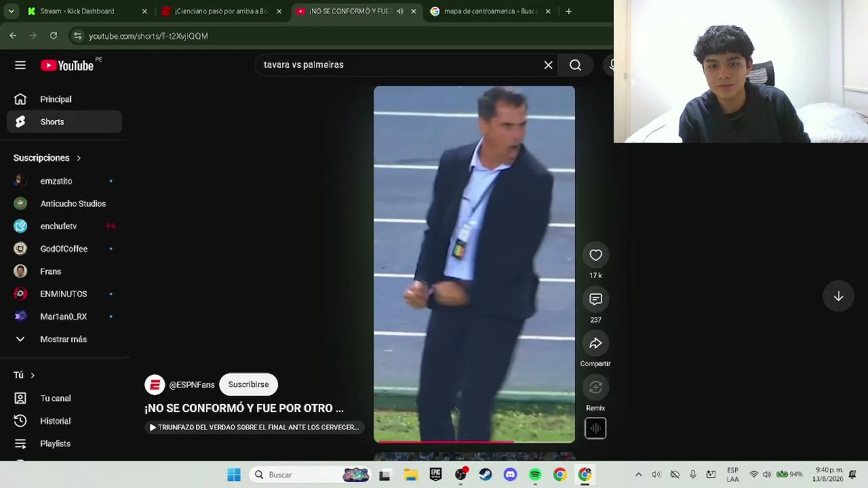This screenshot has height=488, width=868.
Task: Open the YouTube hamburger guide menu
Action: coord(20,65)
